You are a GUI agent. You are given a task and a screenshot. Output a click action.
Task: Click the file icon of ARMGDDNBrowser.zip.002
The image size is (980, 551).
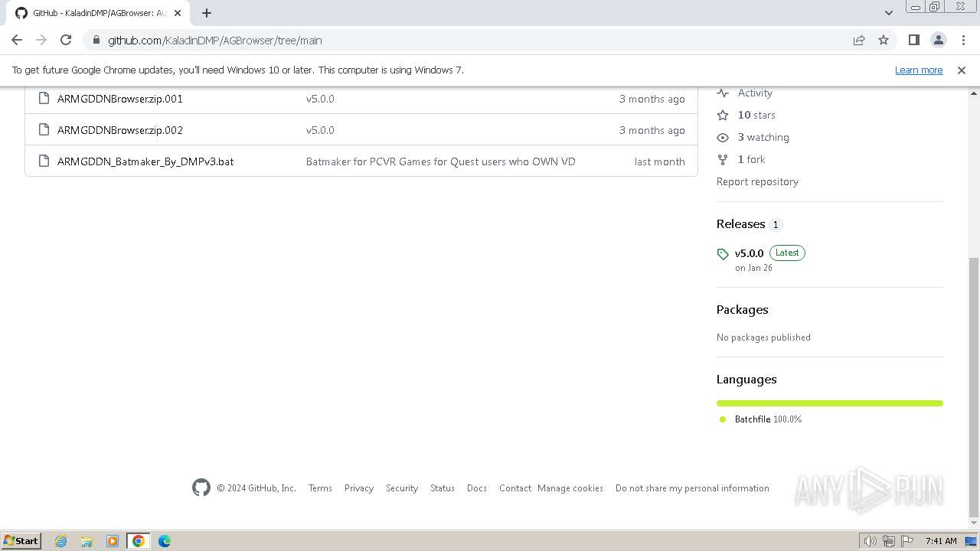click(44, 129)
